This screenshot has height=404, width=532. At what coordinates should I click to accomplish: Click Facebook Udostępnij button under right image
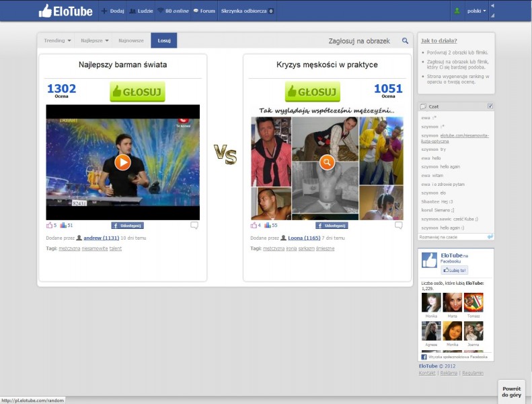pos(332,226)
